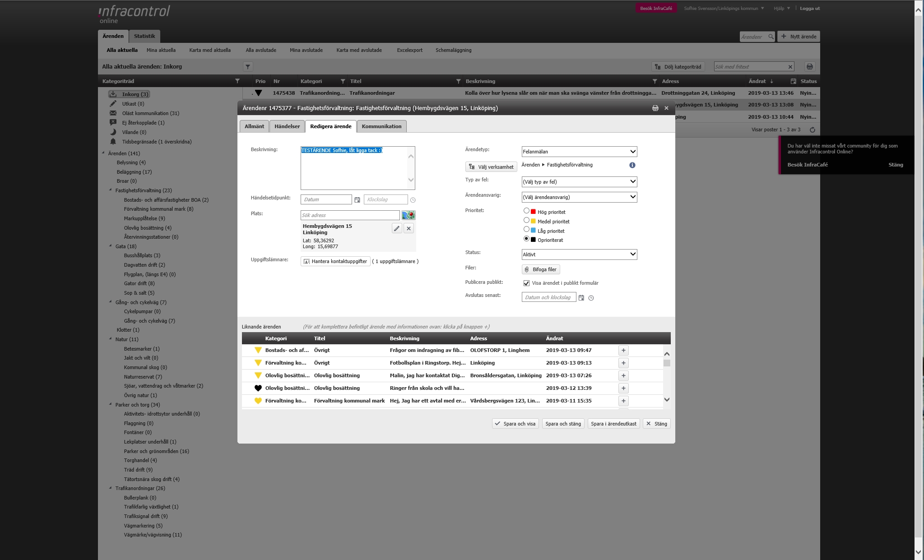Click clock icon next to Avslutas senast
Image resolution: width=924 pixels, height=560 pixels.
tap(591, 298)
